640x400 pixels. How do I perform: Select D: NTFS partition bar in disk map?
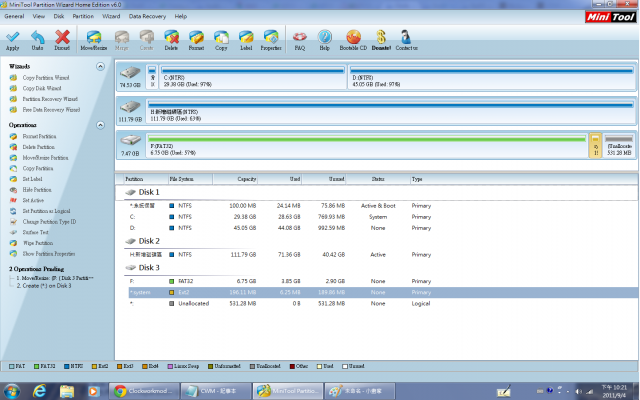click(491, 76)
